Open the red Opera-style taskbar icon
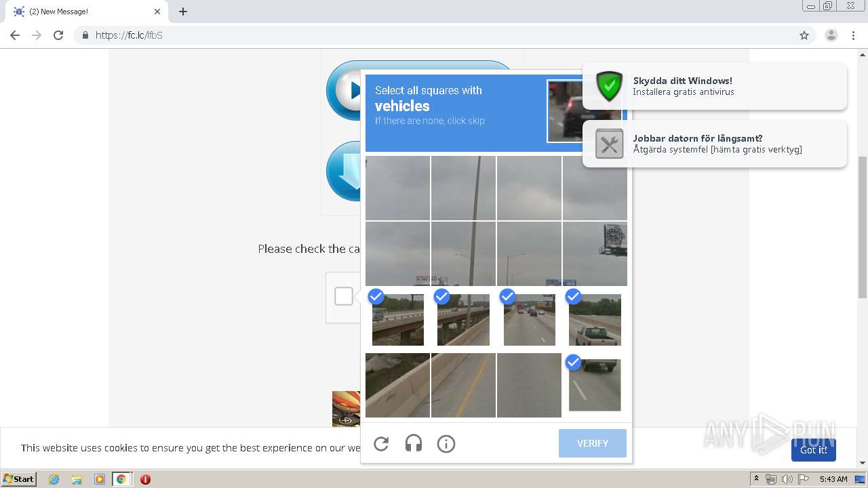Image resolution: width=868 pixels, height=488 pixels. [145, 479]
